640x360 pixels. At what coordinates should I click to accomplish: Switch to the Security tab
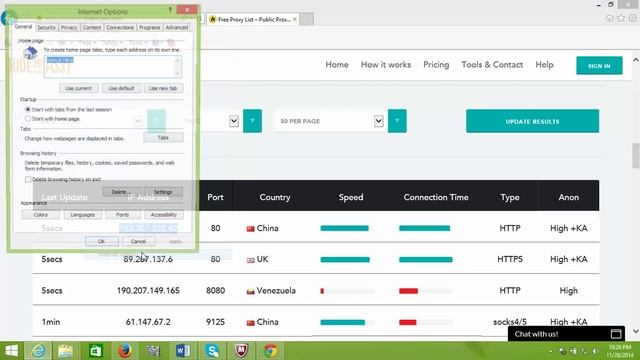tap(47, 28)
